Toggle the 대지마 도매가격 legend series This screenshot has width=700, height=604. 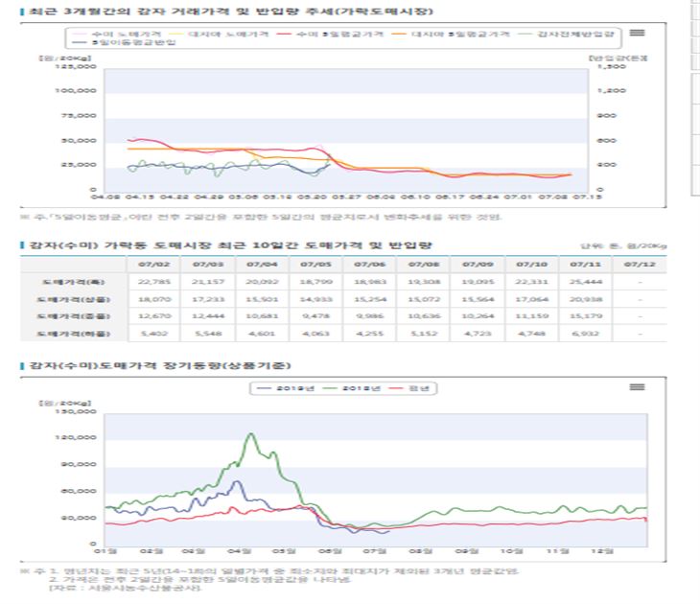220,34
